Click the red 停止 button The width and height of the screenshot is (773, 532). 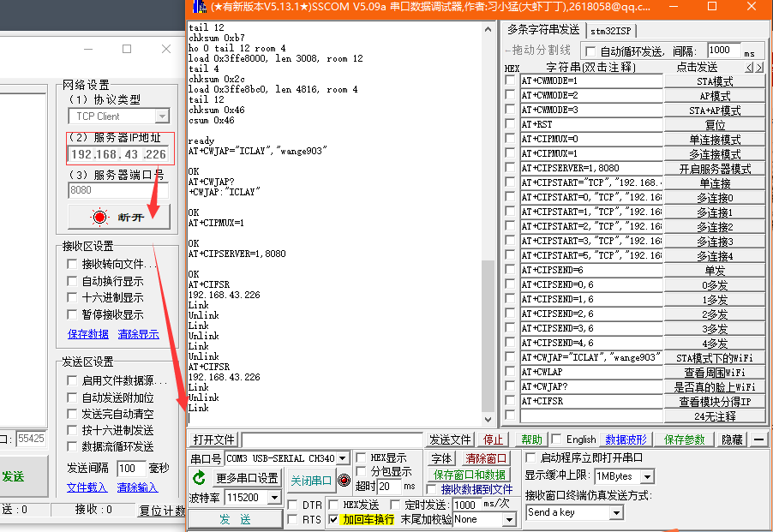494,439
